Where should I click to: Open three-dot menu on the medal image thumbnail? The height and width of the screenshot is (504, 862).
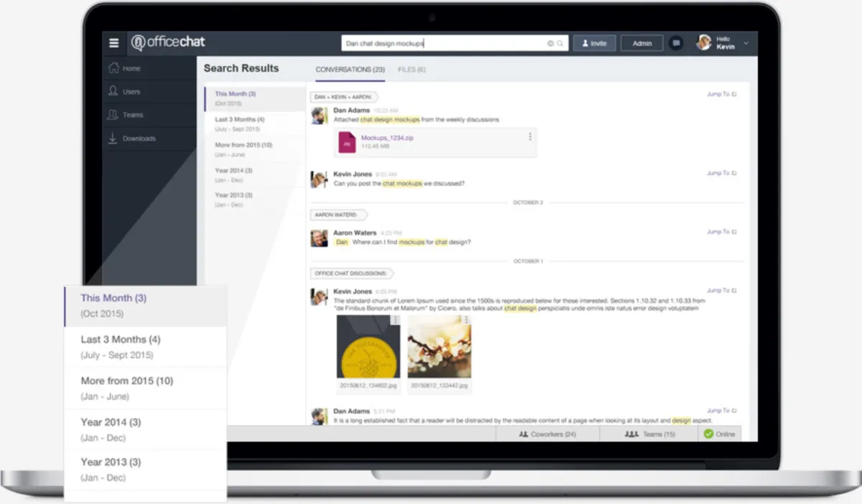(x=396, y=320)
